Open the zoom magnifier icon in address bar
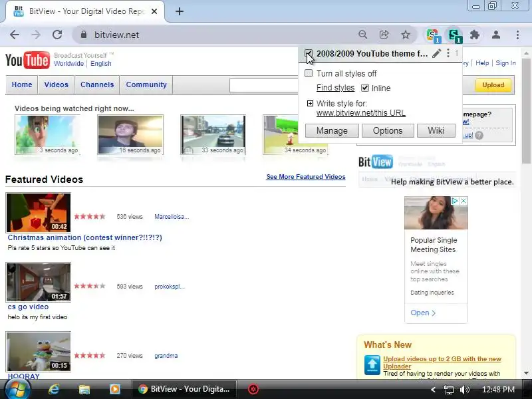This screenshot has width=532, height=399. [362, 35]
